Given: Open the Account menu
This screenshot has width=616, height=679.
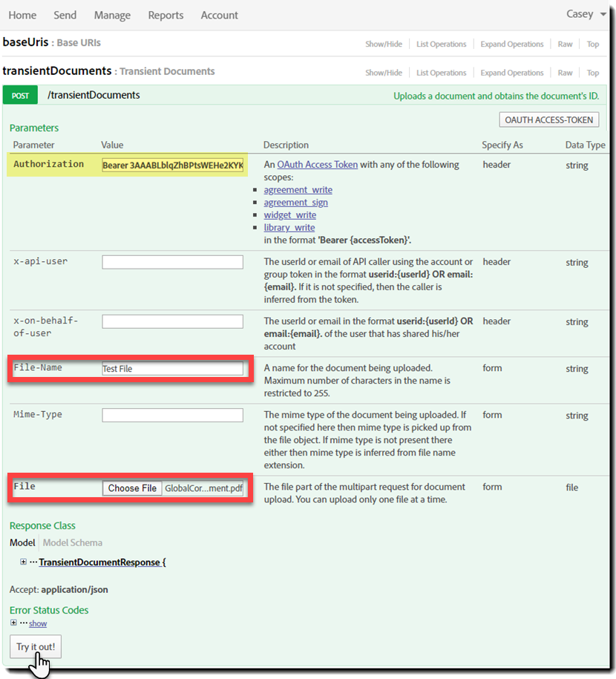Looking at the screenshot, I should [x=219, y=15].
